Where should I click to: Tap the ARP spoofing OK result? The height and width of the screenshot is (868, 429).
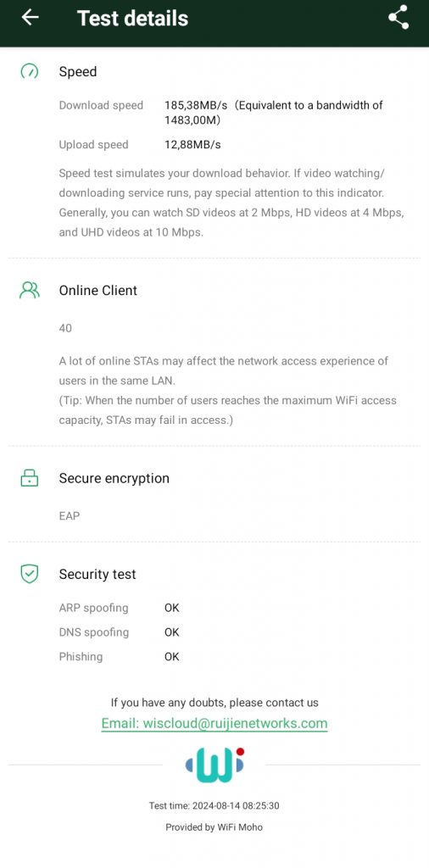click(171, 608)
